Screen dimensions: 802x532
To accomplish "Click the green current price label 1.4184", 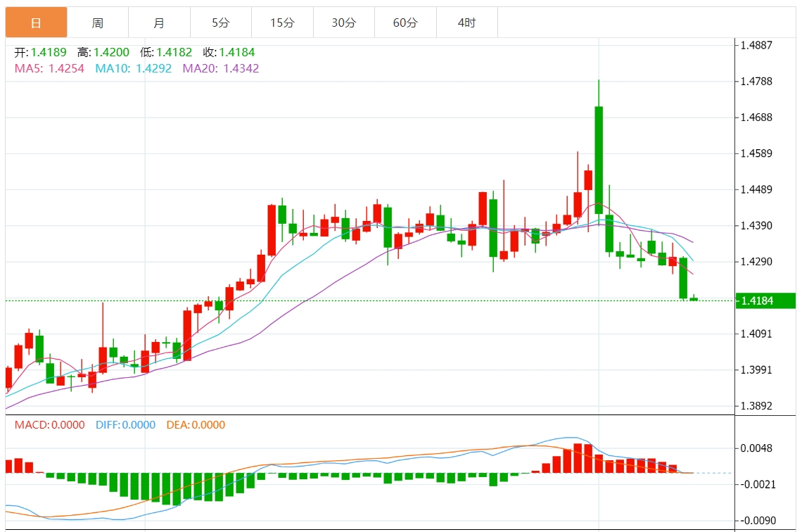I will (x=765, y=300).
